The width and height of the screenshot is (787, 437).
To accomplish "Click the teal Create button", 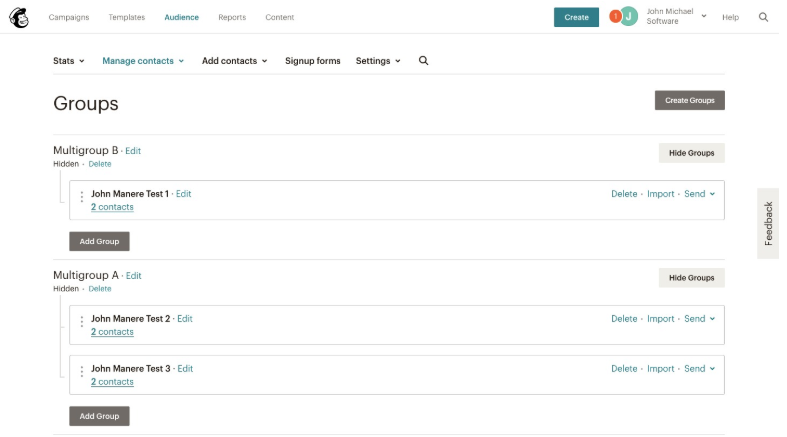I will click(x=576, y=17).
